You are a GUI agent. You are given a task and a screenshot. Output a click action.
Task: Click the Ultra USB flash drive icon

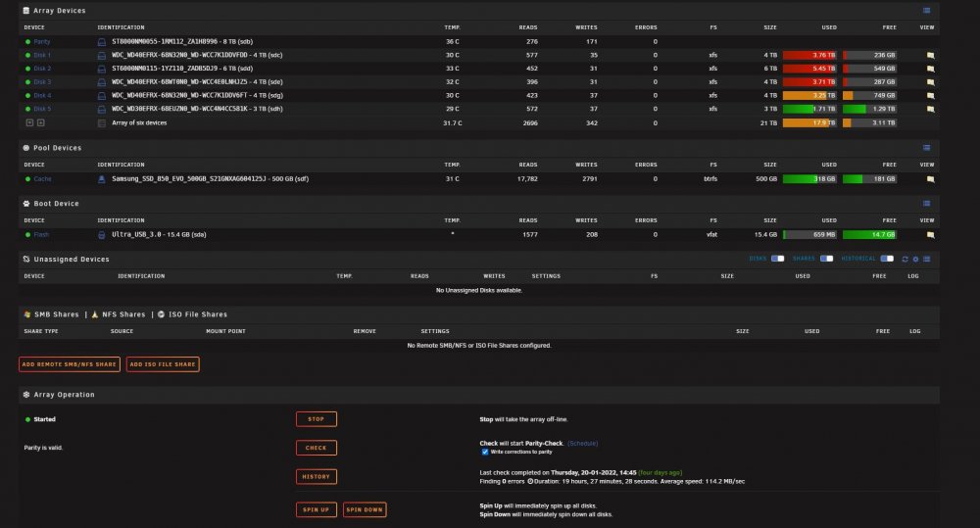tap(101, 235)
